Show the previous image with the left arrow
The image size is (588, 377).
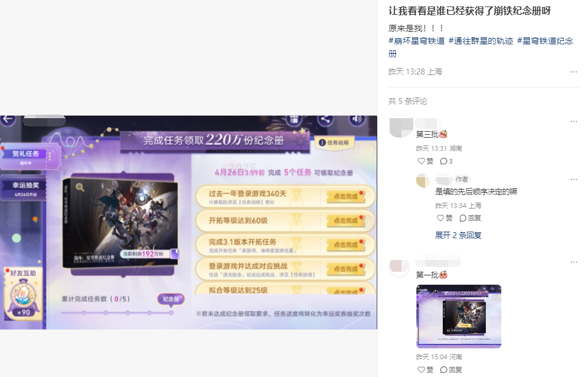point(9,222)
